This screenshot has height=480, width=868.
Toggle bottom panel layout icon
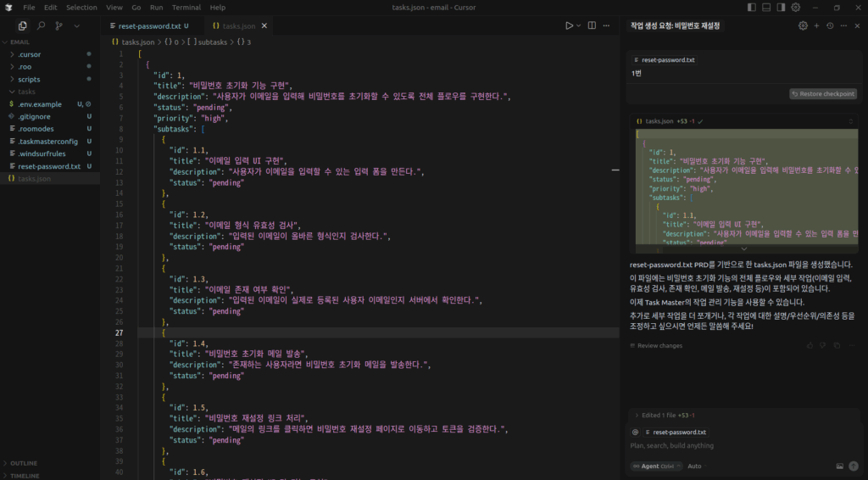pos(766,7)
